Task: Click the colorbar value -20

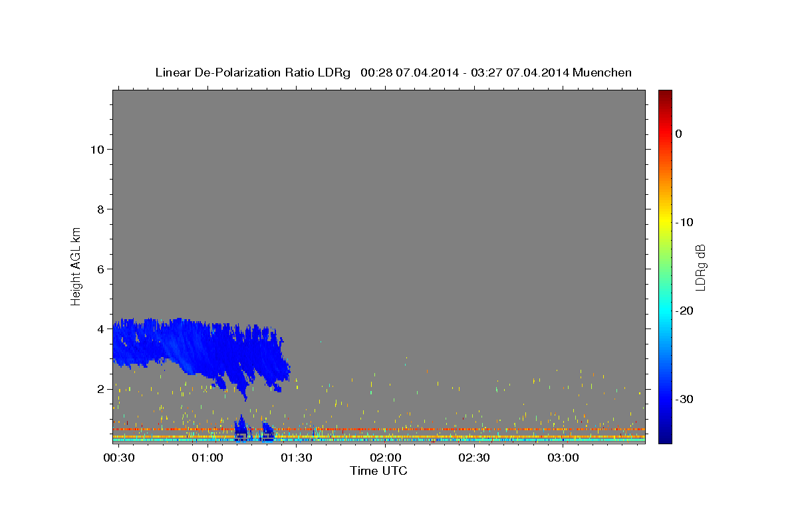Action: coord(685,311)
